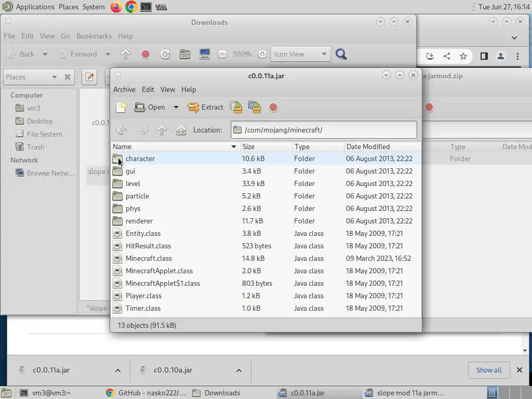Open the Go menu in Downloads window
The width and height of the screenshot is (532, 399).
65,36
